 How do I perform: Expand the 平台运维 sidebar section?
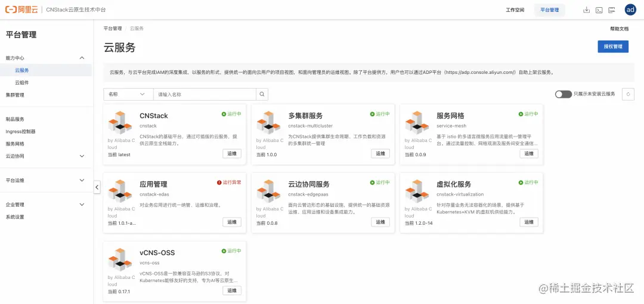coord(82,181)
